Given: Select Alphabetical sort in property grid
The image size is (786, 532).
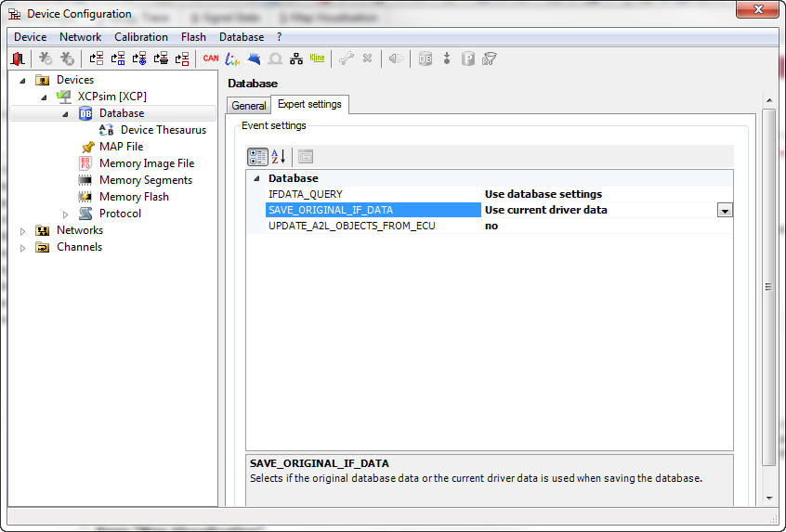Looking at the screenshot, I should [x=278, y=157].
